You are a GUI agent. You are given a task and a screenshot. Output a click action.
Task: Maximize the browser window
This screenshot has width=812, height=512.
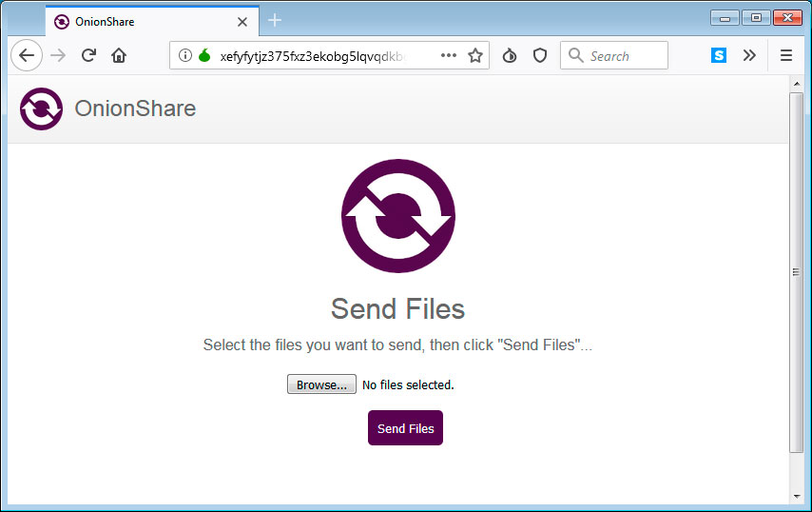pos(756,18)
